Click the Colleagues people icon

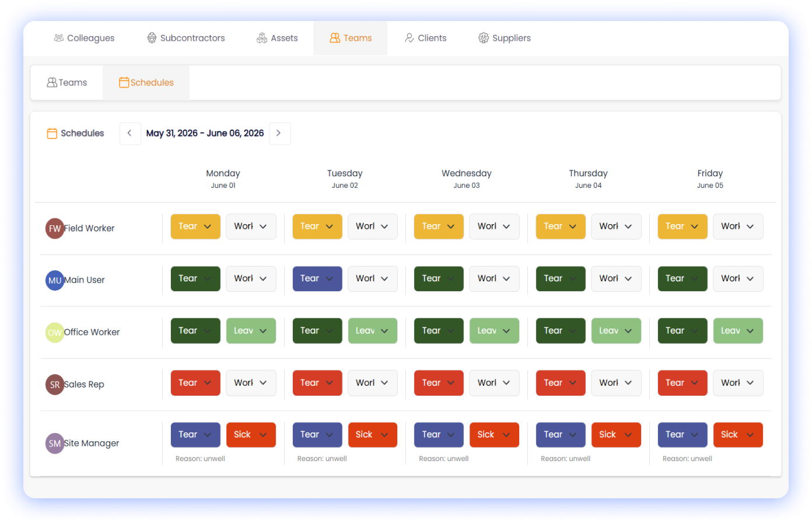[59, 38]
